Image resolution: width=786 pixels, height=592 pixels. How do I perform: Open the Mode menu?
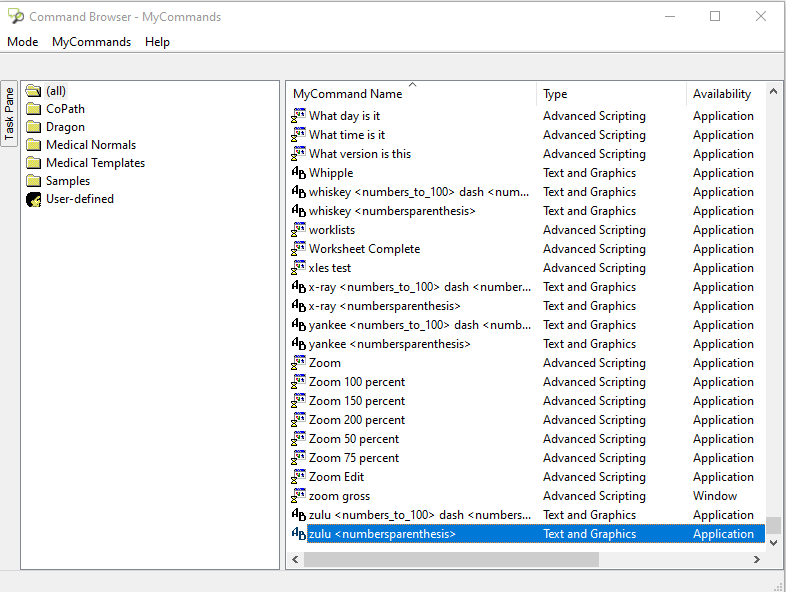tap(23, 42)
